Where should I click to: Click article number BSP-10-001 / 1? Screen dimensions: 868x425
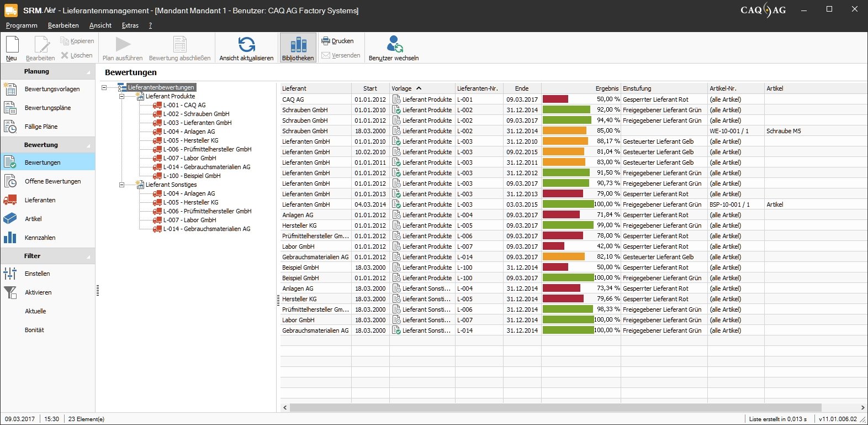tap(729, 204)
